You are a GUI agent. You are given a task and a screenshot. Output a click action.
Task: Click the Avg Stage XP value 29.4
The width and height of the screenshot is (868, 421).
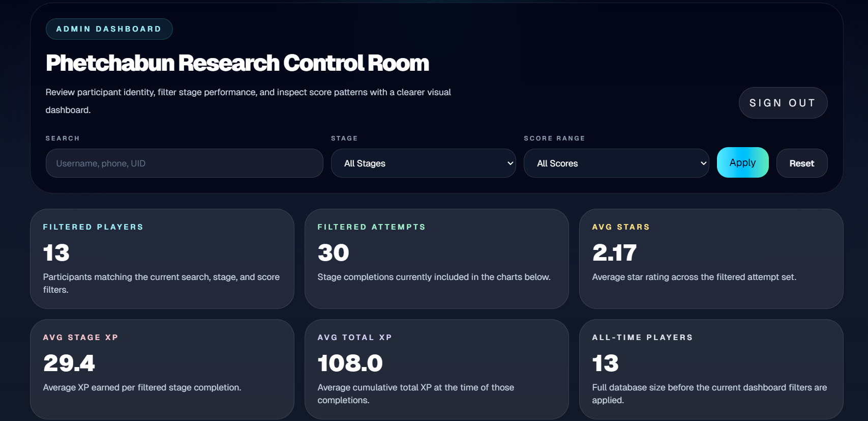point(69,363)
